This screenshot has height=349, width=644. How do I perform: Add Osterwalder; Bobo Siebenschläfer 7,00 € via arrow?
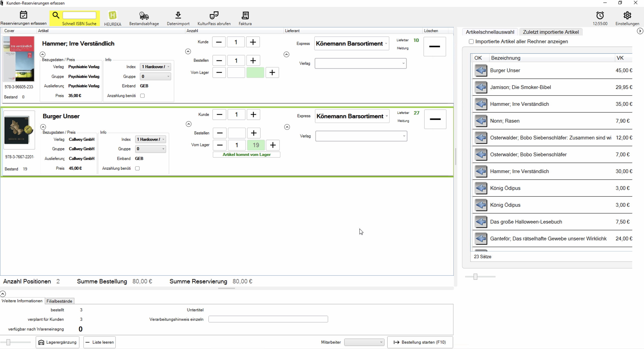(x=481, y=155)
